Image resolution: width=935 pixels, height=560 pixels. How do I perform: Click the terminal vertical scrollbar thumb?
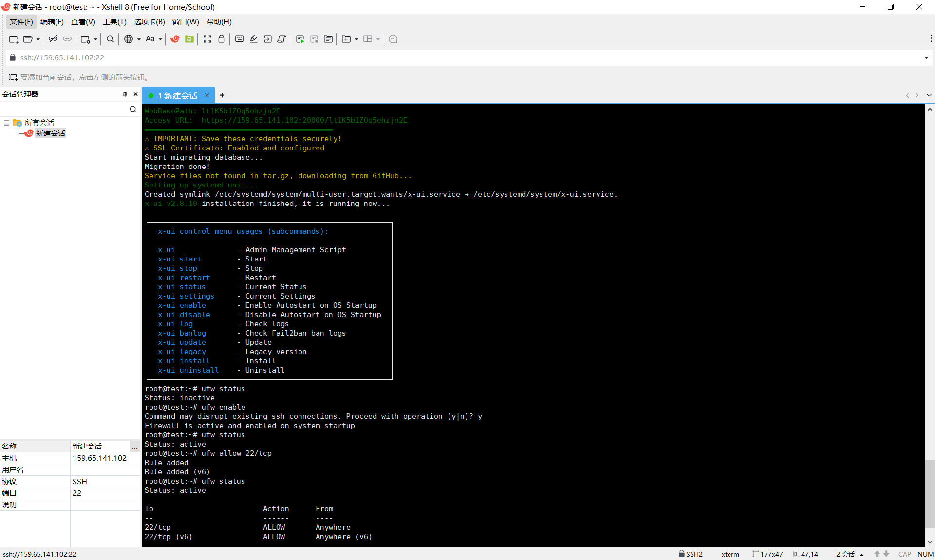[x=930, y=493]
